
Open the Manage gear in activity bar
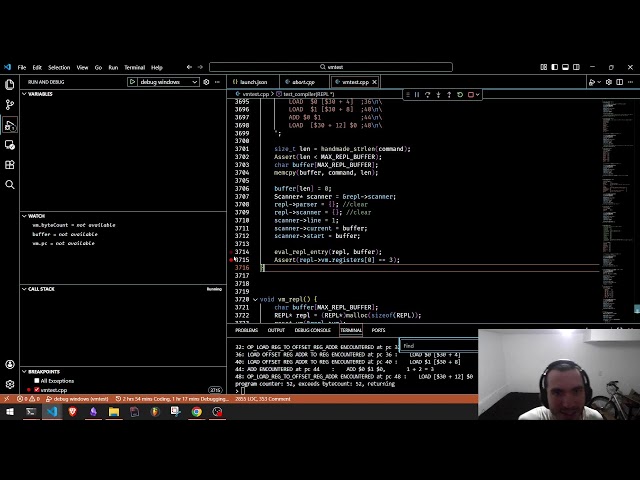(10, 384)
